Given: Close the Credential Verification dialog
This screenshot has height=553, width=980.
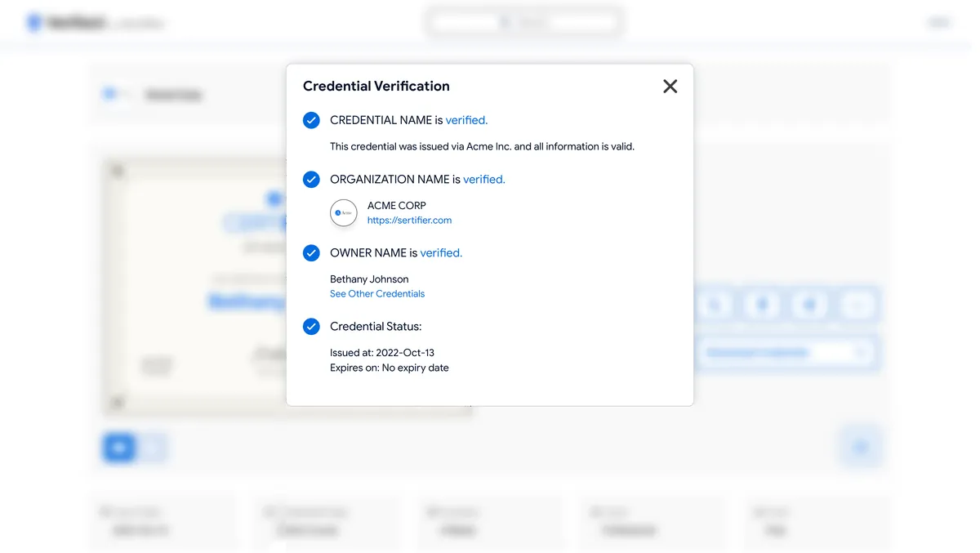Looking at the screenshot, I should tap(670, 86).
